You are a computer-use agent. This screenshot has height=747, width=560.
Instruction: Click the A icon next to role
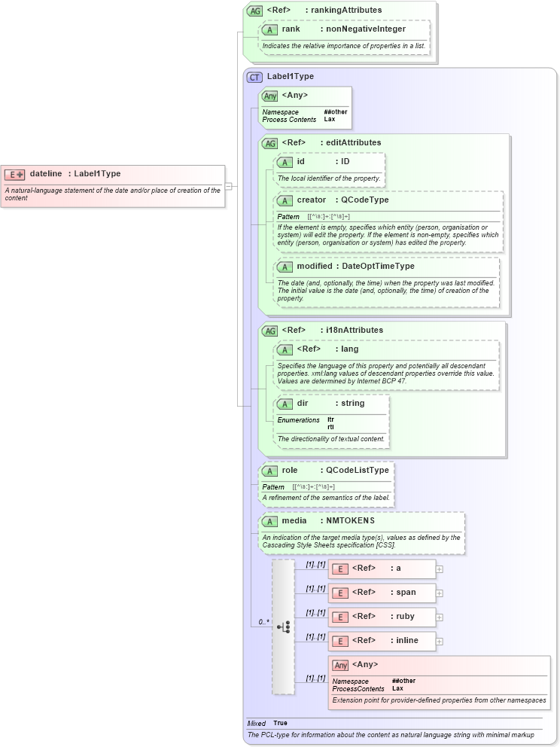(x=270, y=471)
